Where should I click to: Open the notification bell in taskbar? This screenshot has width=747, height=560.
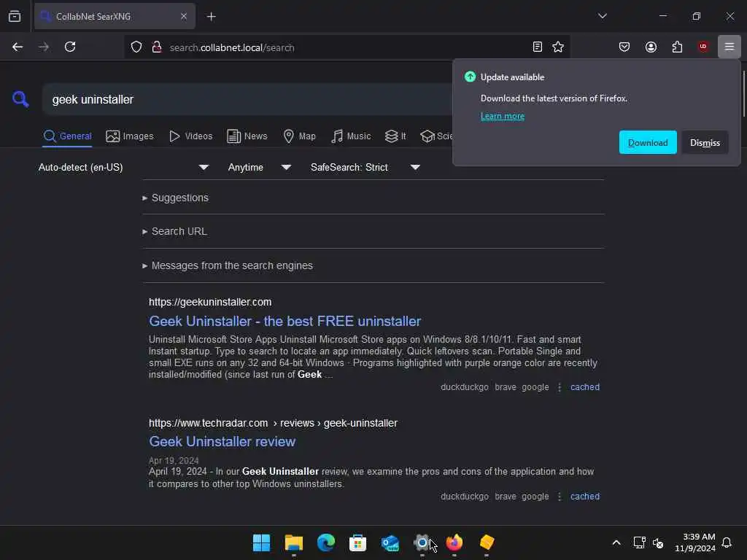coord(727,542)
